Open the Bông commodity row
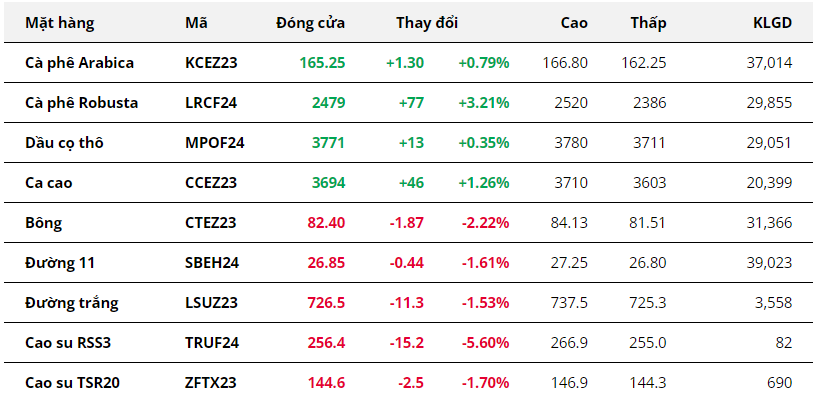 409,223
